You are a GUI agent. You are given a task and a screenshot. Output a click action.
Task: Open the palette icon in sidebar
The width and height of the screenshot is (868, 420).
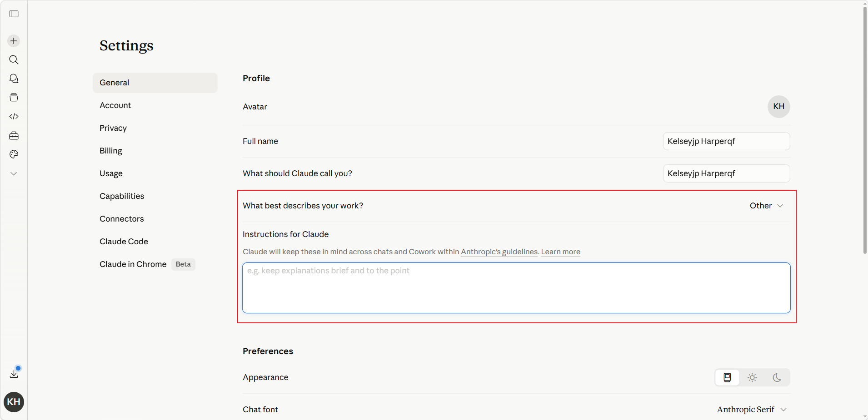[x=14, y=154]
